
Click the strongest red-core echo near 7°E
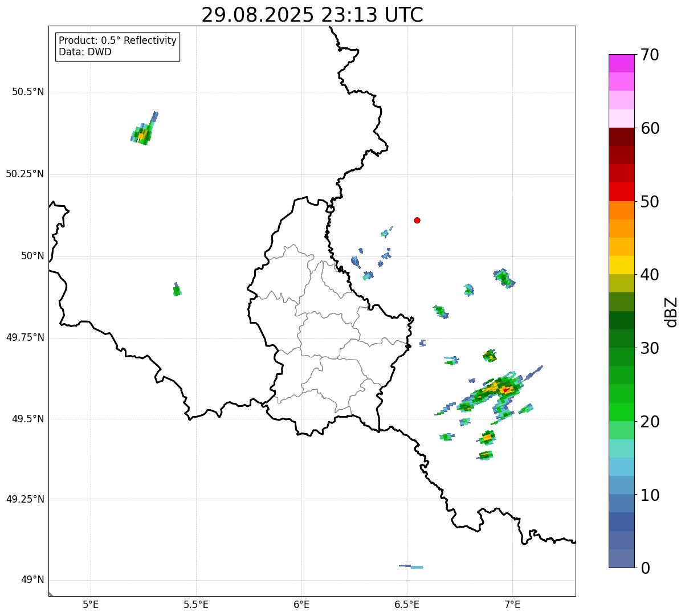[506, 390]
